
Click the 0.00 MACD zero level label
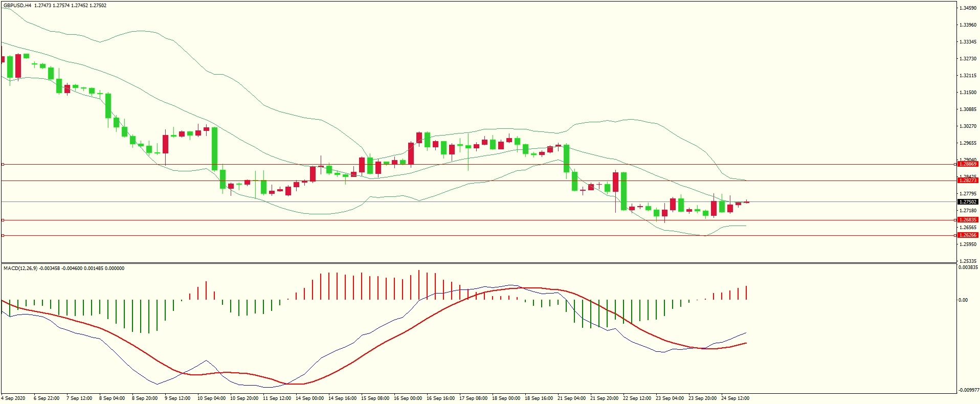963,300
